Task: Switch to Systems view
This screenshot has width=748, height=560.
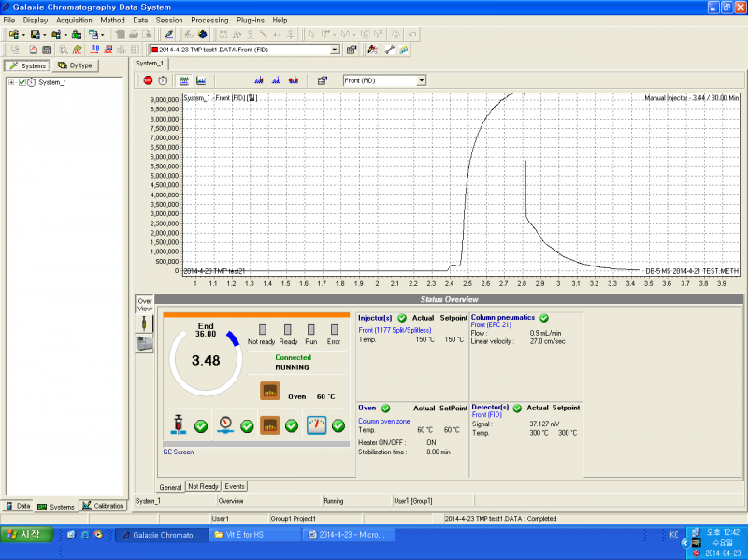Action: [27, 65]
